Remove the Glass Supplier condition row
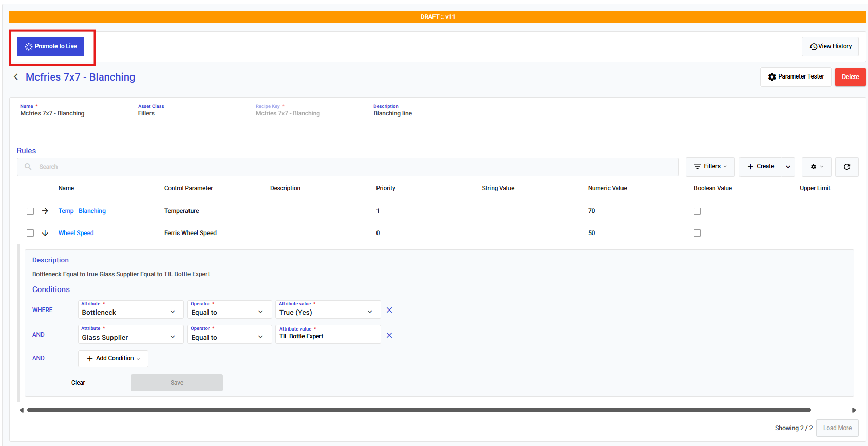Screen dimensions: 868x446 [x=389, y=335]
